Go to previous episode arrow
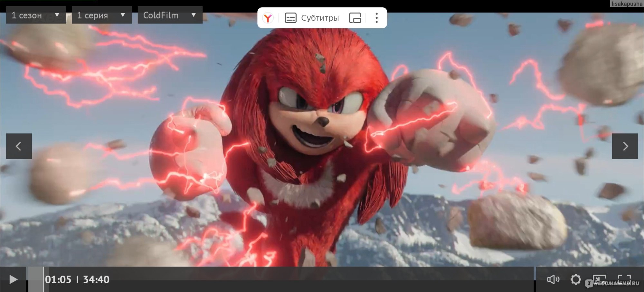 [x=19, y=146]
